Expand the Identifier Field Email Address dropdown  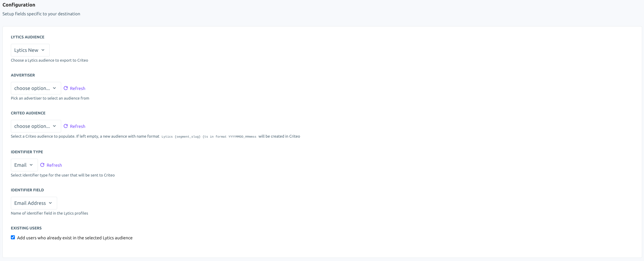point(34,203)
